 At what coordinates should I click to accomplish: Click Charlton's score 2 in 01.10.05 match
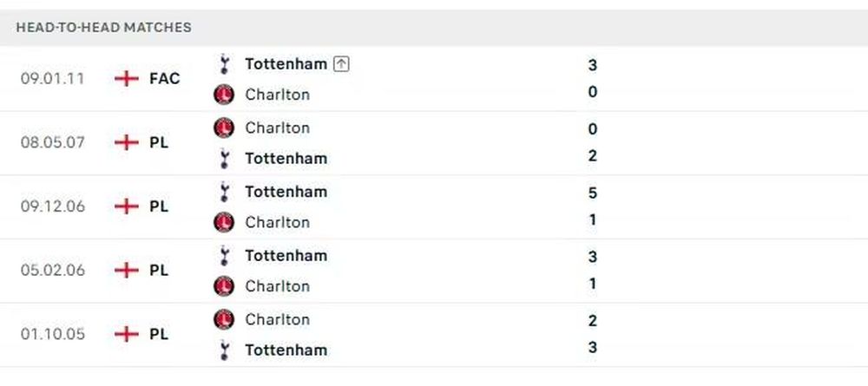(592, 321)
